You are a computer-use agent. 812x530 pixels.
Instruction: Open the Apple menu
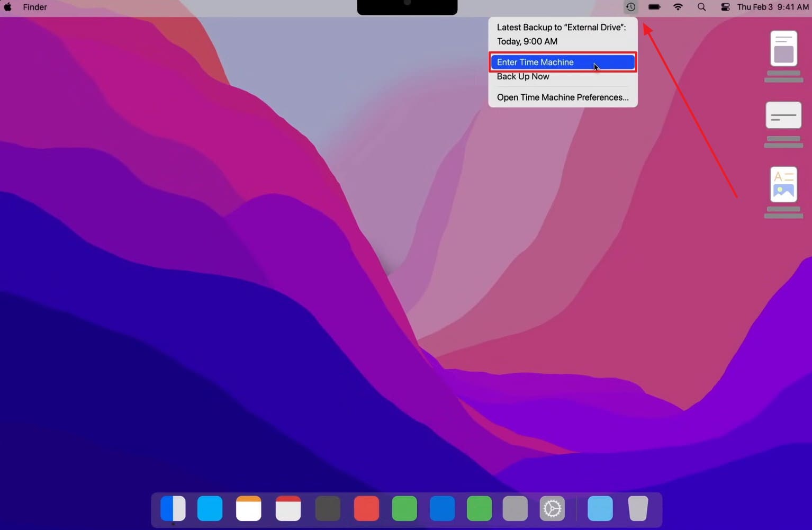pyautogui.click(x=8, y=7)
